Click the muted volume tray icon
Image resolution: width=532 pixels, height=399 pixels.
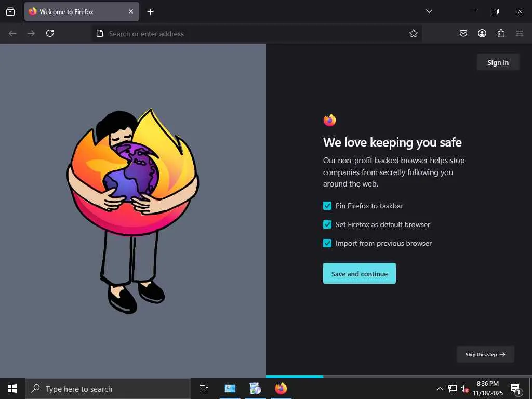pyautogui.click(x=464, y=389)
